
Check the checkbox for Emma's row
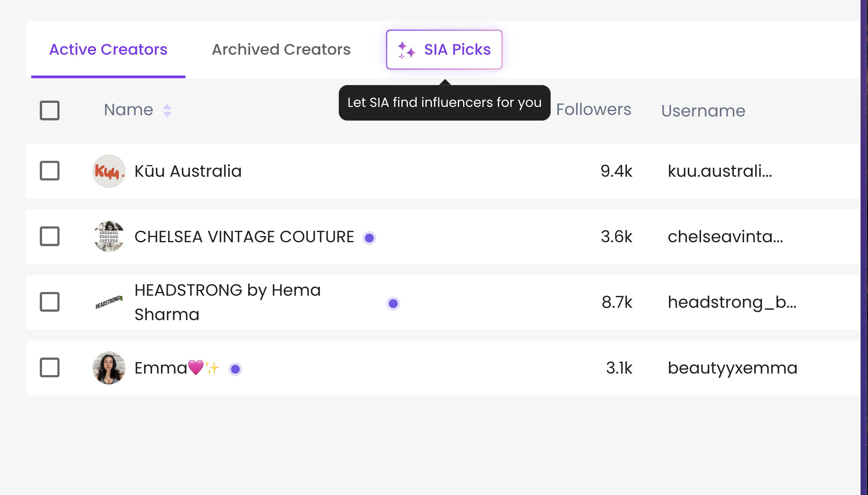[x=50, y=367]
